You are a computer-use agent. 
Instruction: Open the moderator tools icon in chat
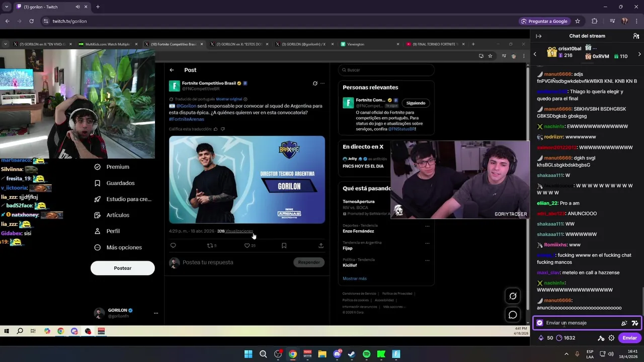coord(601,338)
